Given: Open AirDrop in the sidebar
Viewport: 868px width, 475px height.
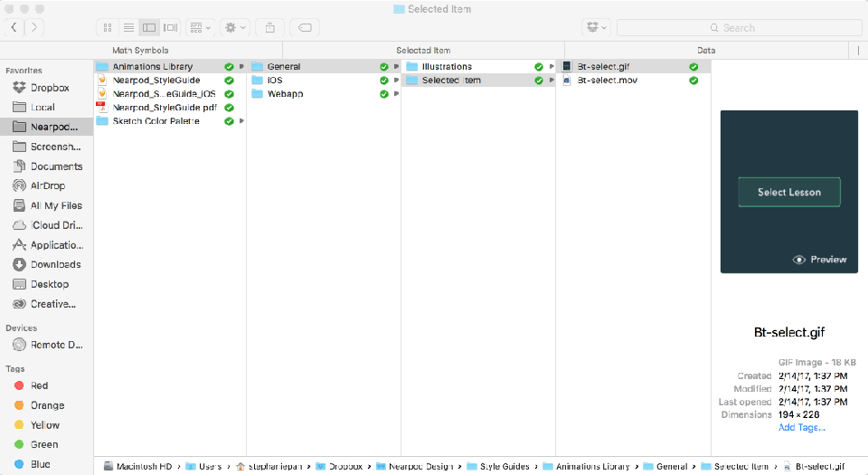Looking at the screenshot, I should pyautogui.click(x=46, y=186).
